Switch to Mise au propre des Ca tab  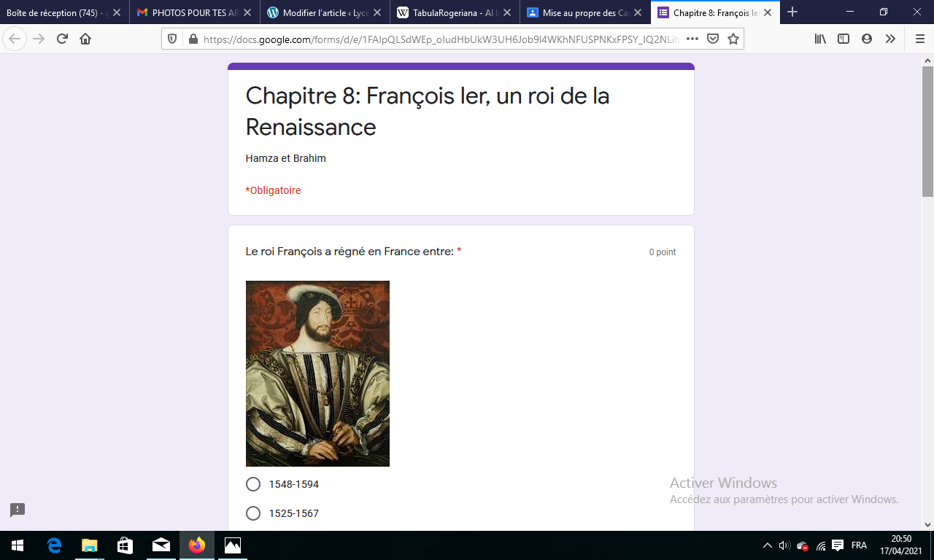tap(585, 12)
